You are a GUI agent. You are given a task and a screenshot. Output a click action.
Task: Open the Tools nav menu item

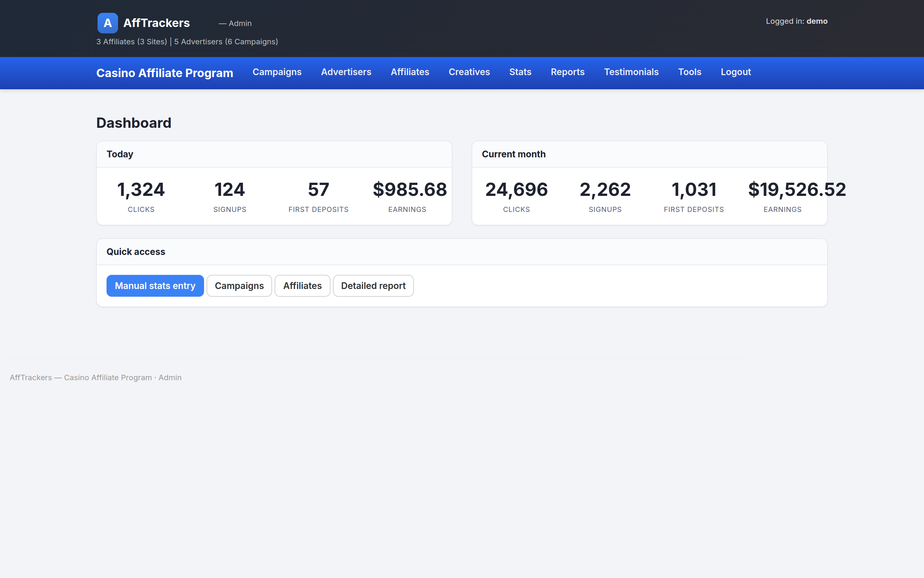coord(689,72)
